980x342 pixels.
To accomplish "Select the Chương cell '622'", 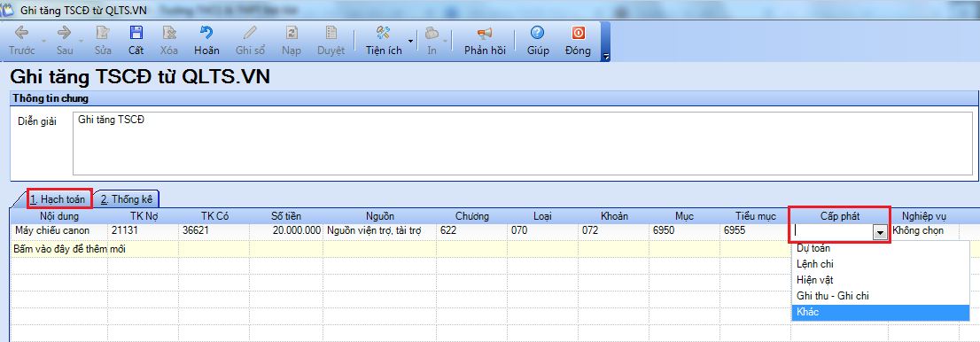I will pyautogui.click(x=472, y=230).
